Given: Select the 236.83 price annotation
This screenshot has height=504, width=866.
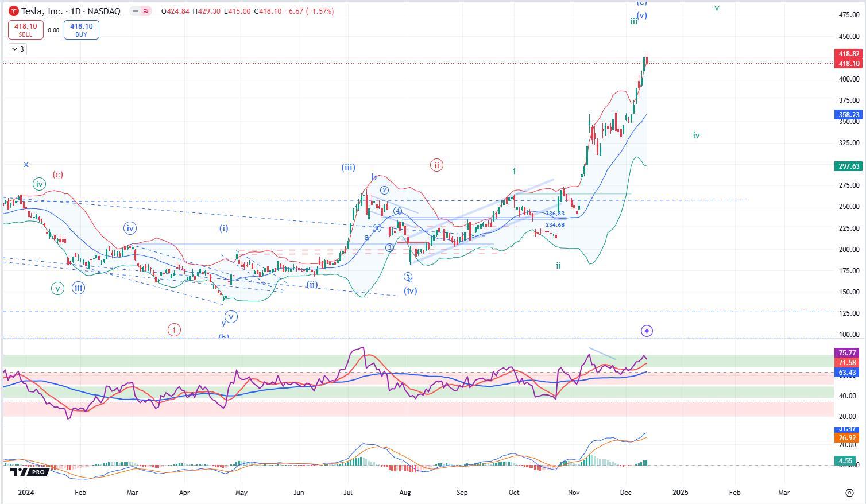Looking at the screenshot, I should pyautogui.click(x=555, y=214).
